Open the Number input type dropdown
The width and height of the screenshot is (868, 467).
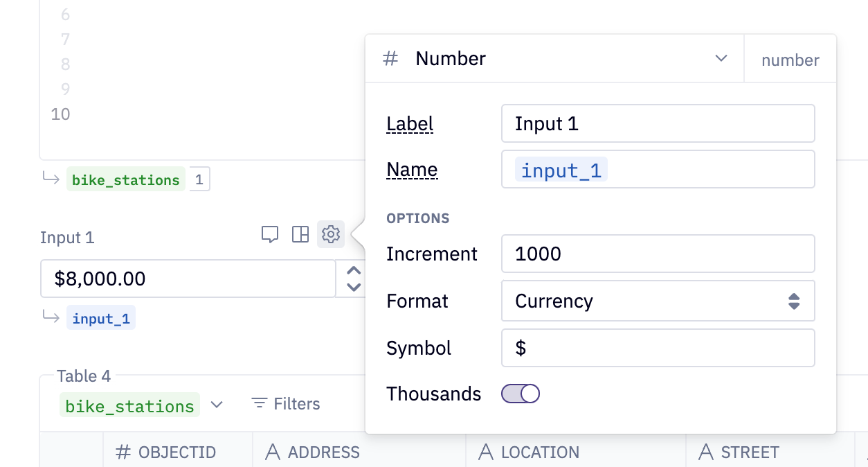coord(721,58)
